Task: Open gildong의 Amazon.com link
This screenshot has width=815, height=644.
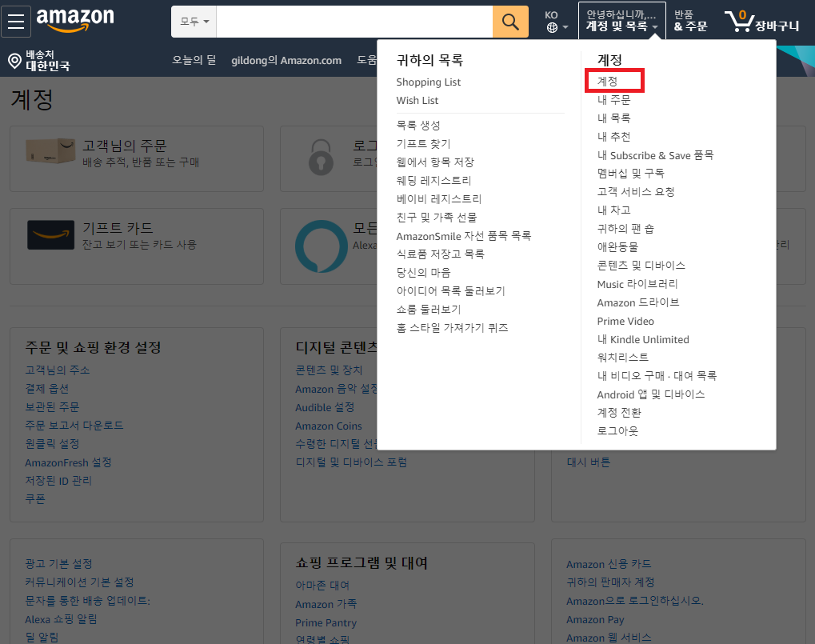Action: pos(286,60)
